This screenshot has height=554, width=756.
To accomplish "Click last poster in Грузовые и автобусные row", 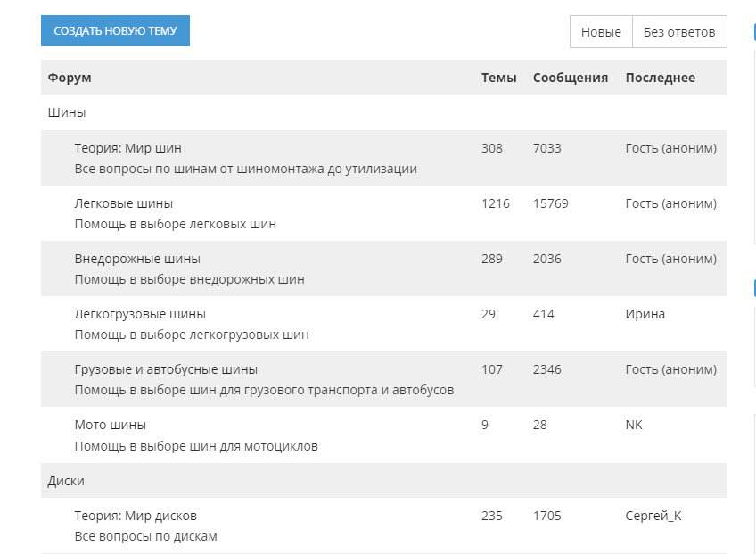I will pyautogui.click(x=670, y=369).
